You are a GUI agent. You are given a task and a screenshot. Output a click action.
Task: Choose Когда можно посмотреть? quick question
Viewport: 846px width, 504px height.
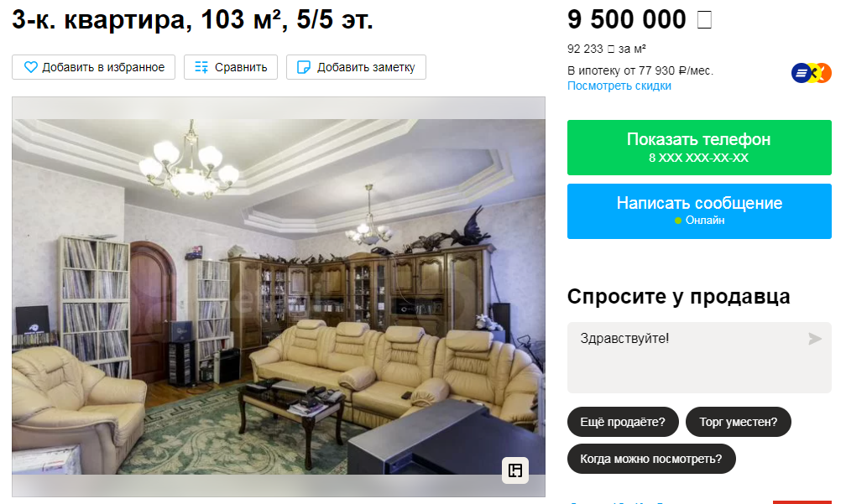(x=651, y=459)
